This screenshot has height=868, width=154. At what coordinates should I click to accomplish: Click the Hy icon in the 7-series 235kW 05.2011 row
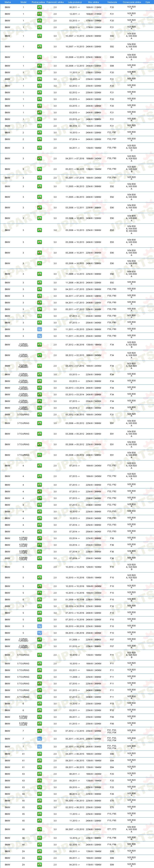[40, 739]
